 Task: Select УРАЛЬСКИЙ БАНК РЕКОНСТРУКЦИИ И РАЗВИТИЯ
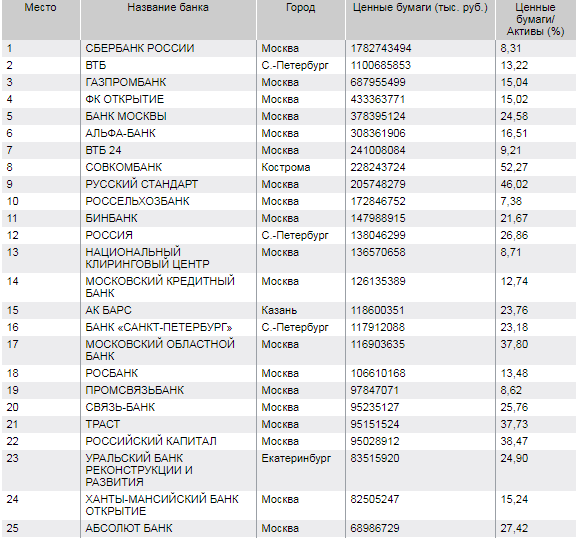click(x=139, y=470)
